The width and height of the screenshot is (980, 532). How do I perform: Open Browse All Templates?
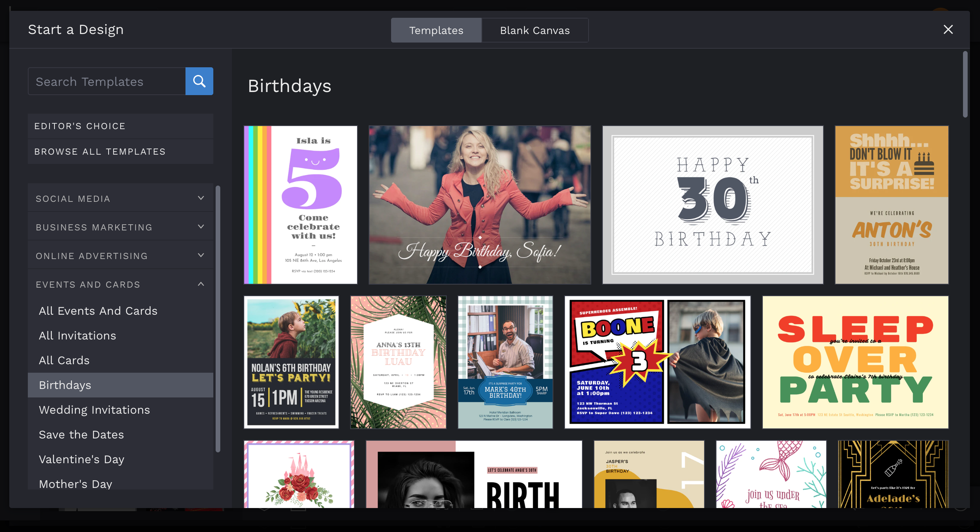(121, 152)
